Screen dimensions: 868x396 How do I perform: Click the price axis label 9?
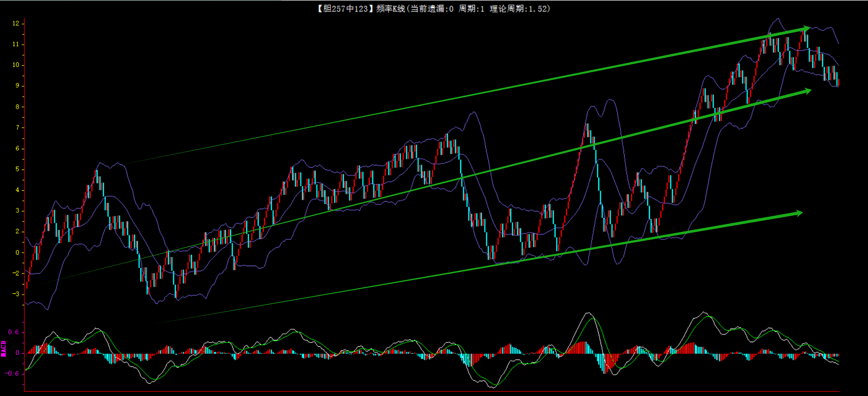pyautogui.click(x=17, y=86)
